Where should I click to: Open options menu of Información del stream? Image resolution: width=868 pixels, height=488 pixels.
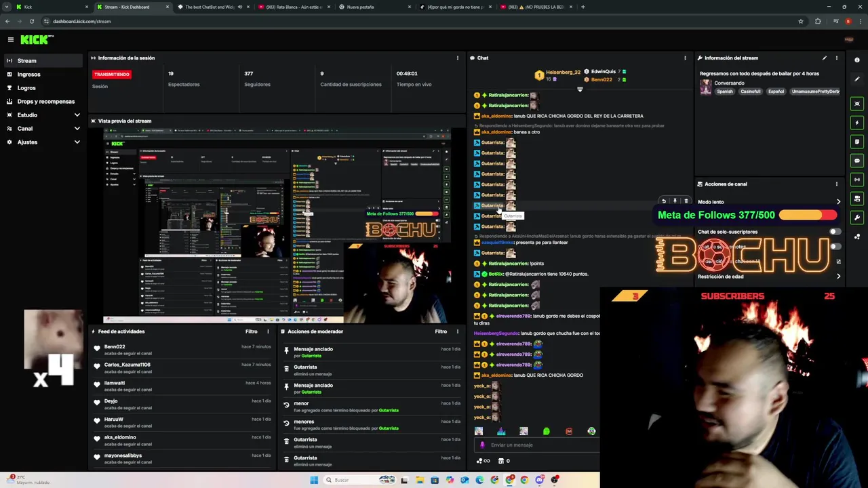tap(836, 58)
